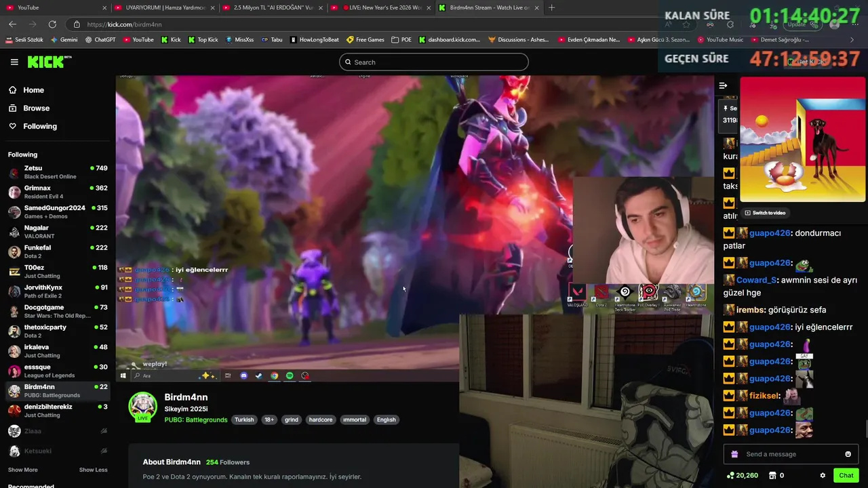Open Zetsu's Black Desert Online channel

coord(58,172)
